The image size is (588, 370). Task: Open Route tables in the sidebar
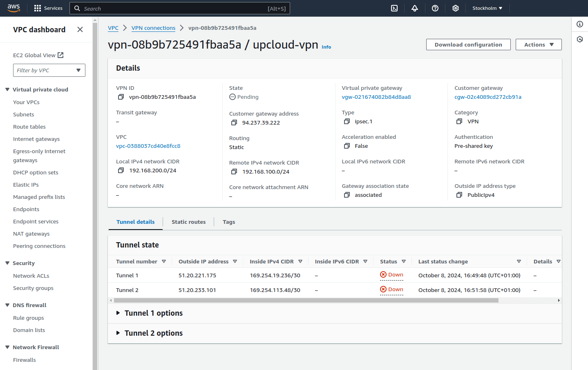(x=29, y=127)
